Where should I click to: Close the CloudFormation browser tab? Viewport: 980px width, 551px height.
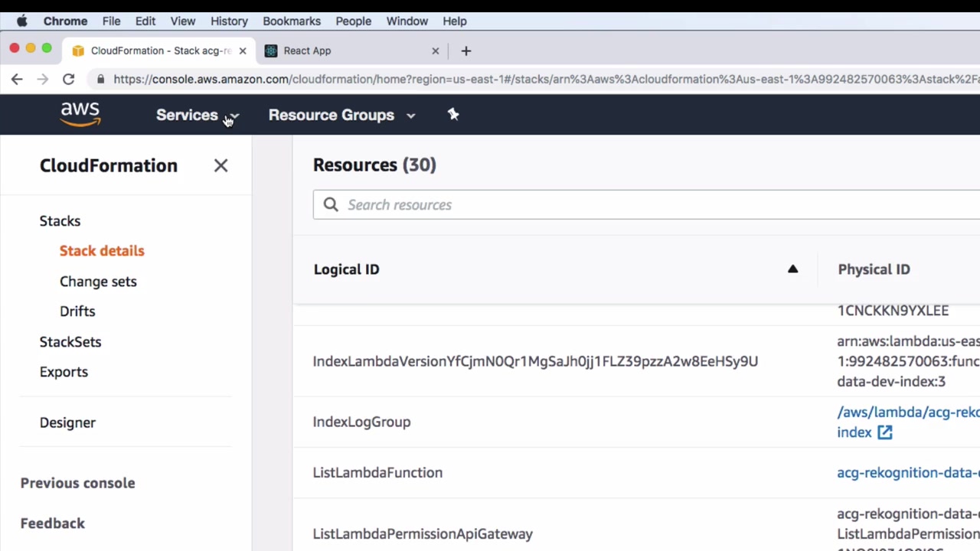pyautogui.click(x=243, y=51)
